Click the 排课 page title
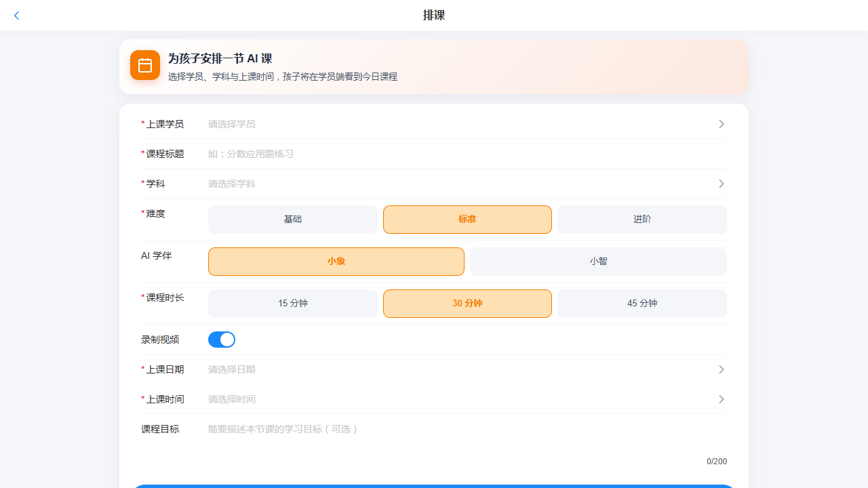 click(434, 16)
